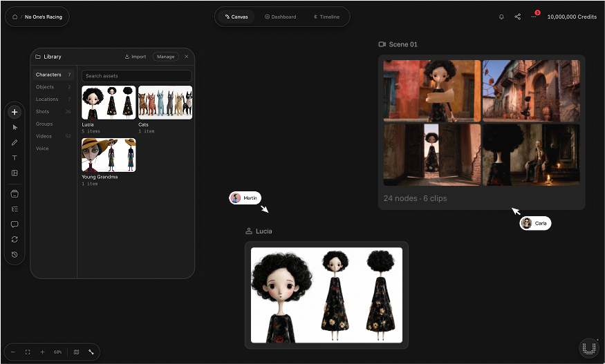Select the pencil draw tool

pos(15,143)
